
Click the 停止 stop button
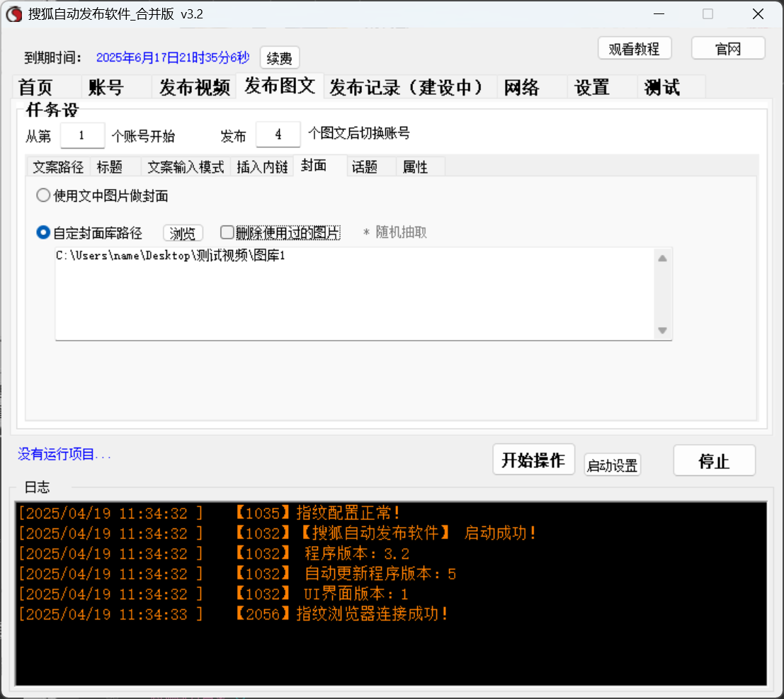714,461
